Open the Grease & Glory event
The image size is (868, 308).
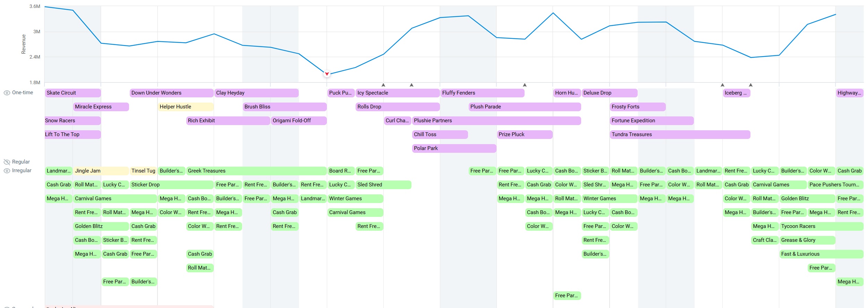807,240
